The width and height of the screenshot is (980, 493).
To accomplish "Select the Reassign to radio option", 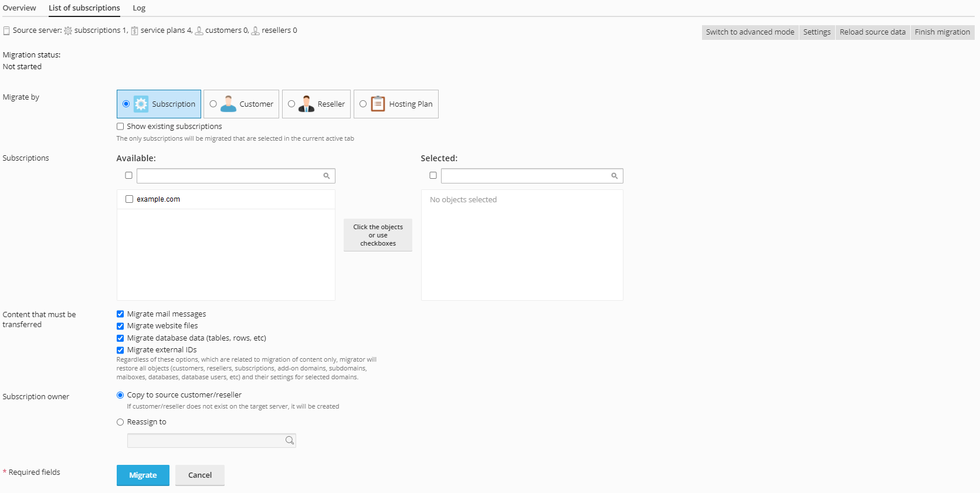I will pos(120,422).
